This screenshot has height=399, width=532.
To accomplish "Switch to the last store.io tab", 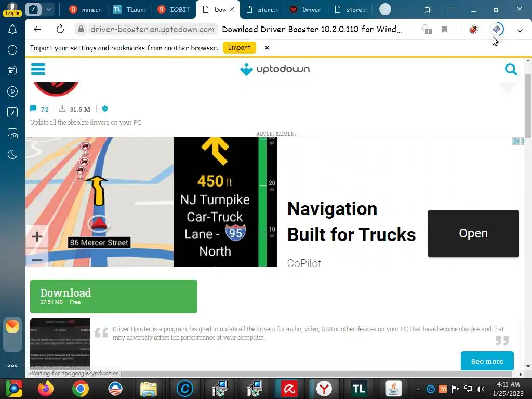I will pos(351,9).
